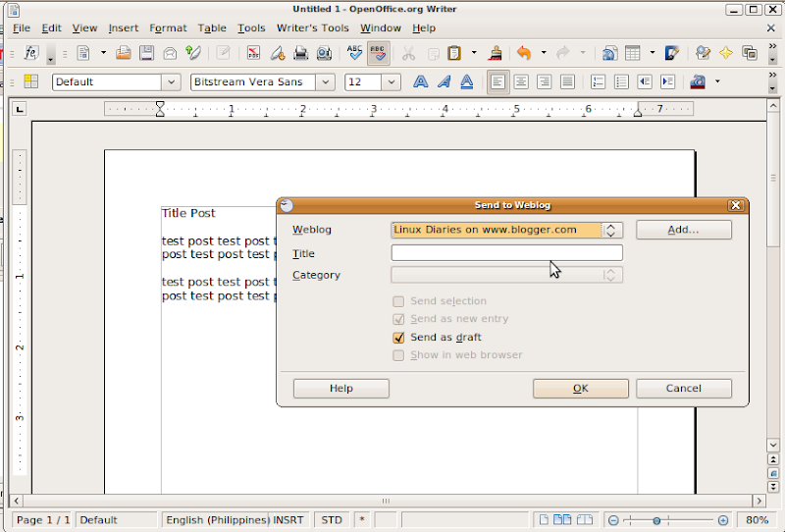Click the Title input field
Viewport: 785px width, 532px height.
point(506,253)
